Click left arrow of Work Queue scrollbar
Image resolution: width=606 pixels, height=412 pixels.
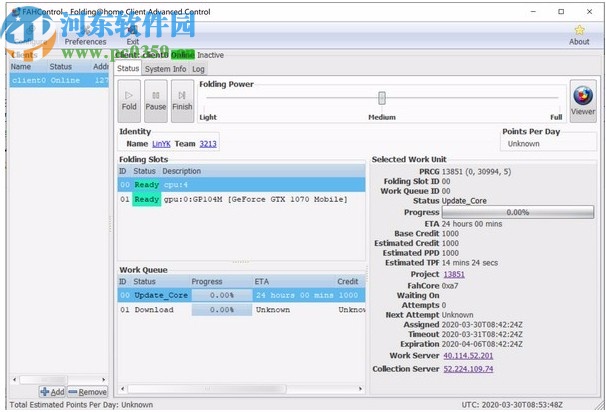[123, 388]
